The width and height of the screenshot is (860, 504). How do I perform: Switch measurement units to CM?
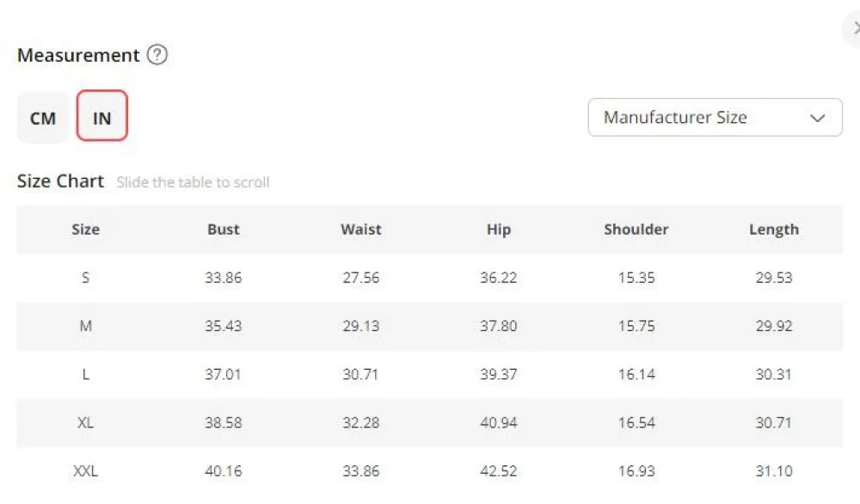pyautogui.click(x=43, y=118)
